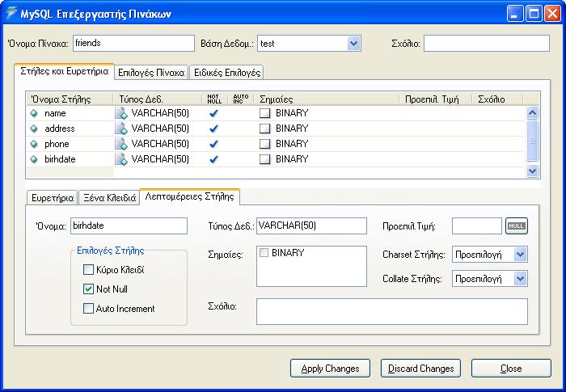Open the Ευρετήρια sub-tab
Viewport: 566px width, 392px height.
point(53,198)
